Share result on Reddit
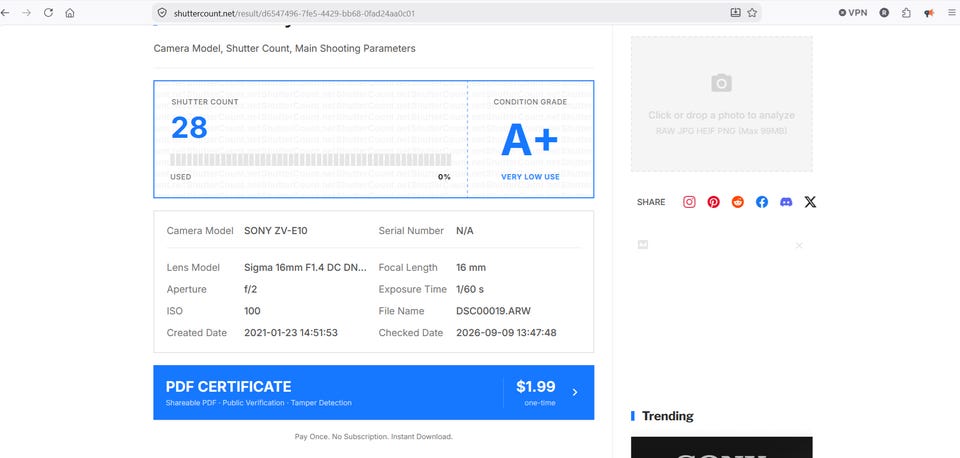The width and height of the screenshot is (960, 458). (738, 202)
